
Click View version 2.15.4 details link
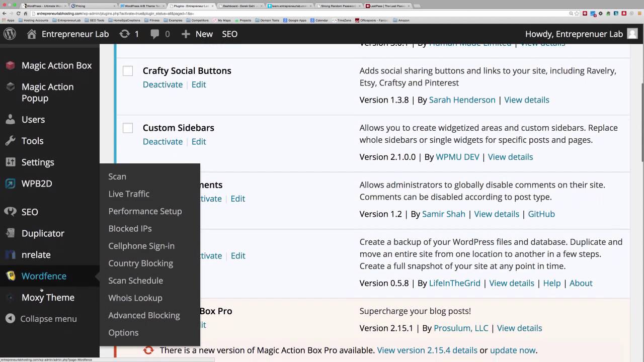427,350
